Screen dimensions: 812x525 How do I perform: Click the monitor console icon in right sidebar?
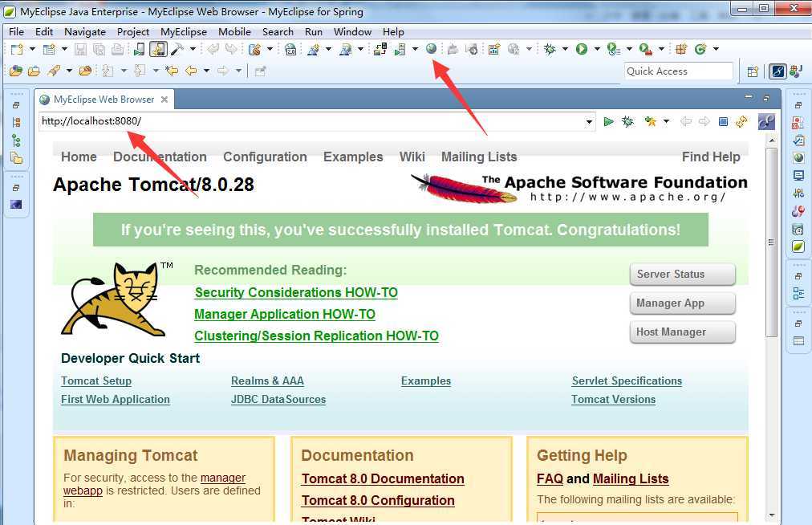(798, 175)
